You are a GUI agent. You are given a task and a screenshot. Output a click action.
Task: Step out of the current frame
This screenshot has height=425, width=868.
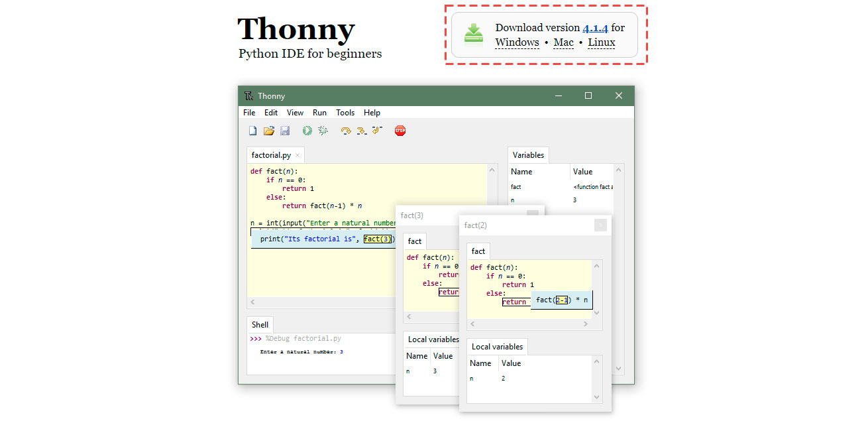[377, 130]
